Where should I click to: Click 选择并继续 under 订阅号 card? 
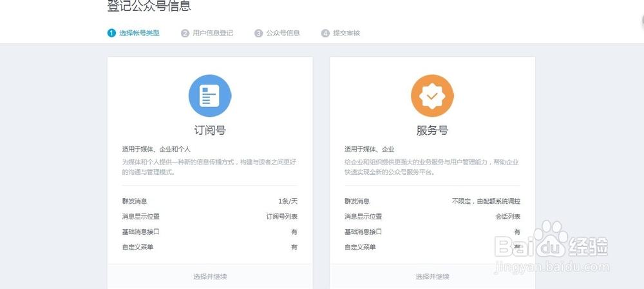pos(210,277)
